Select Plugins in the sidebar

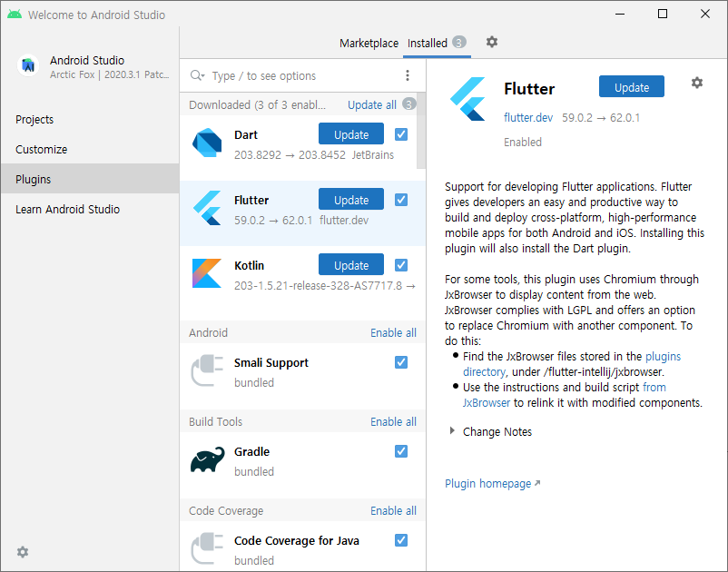(x=90, y=179)
